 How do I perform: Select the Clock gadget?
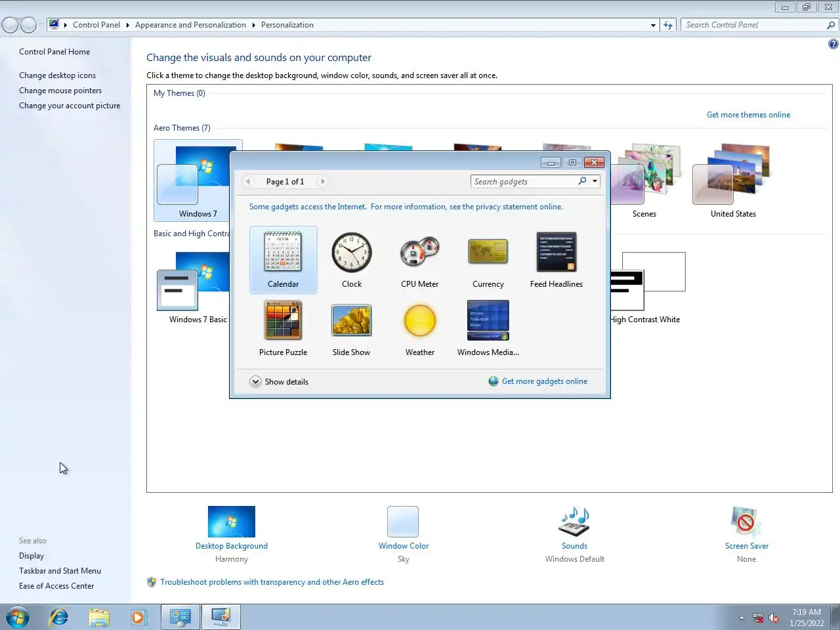[352, 260]
